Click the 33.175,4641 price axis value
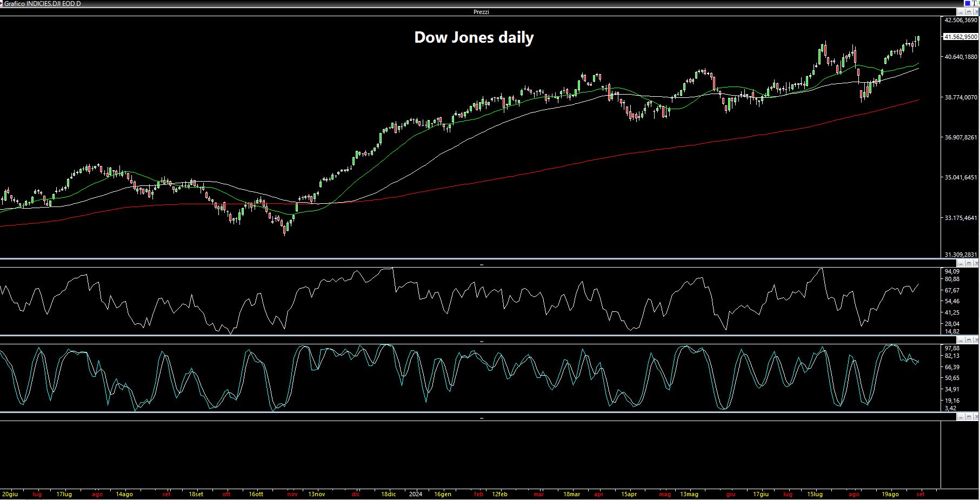Screen dimensions: 980x500 (961, 218)
